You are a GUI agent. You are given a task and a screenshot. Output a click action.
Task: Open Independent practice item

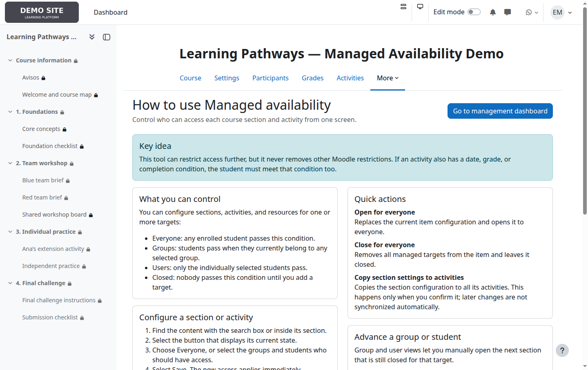pos(51,266)
